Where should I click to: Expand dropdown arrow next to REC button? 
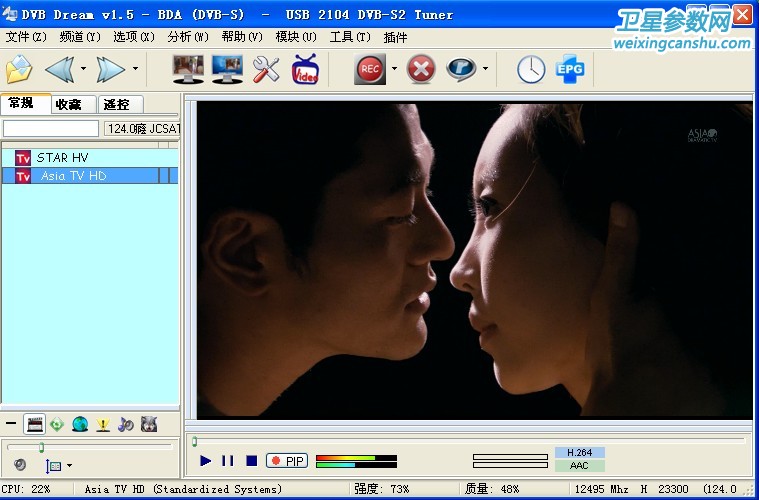[394, 70]
